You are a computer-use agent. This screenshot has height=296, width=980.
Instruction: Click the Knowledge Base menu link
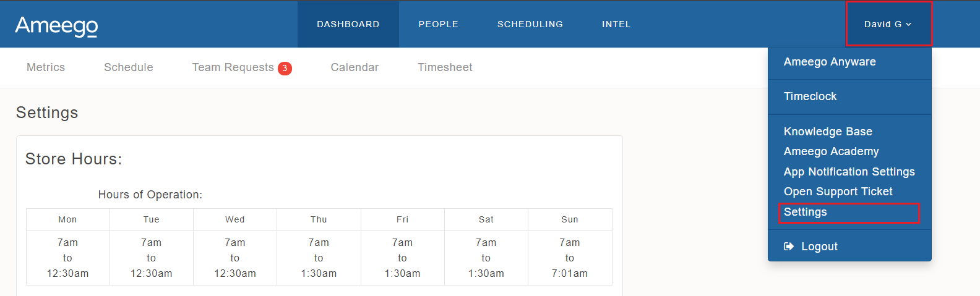pyautogui.click(x=828, y=132)
